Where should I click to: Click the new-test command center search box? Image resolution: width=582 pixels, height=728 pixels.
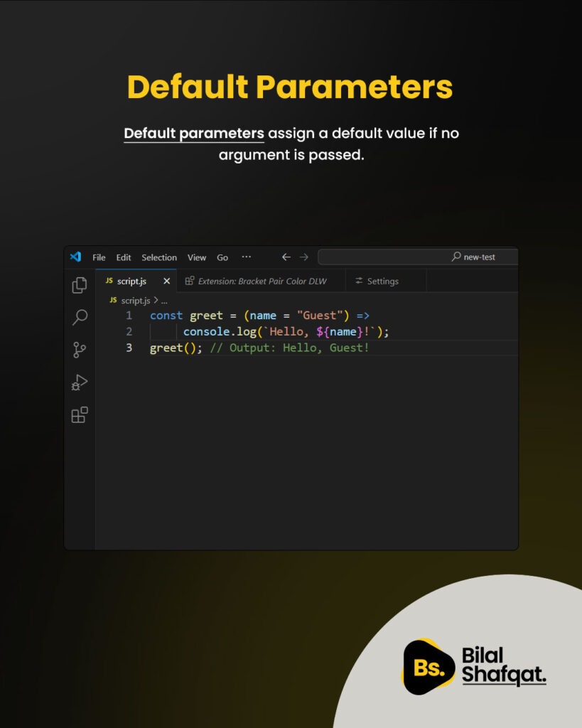tap(418, 257)
